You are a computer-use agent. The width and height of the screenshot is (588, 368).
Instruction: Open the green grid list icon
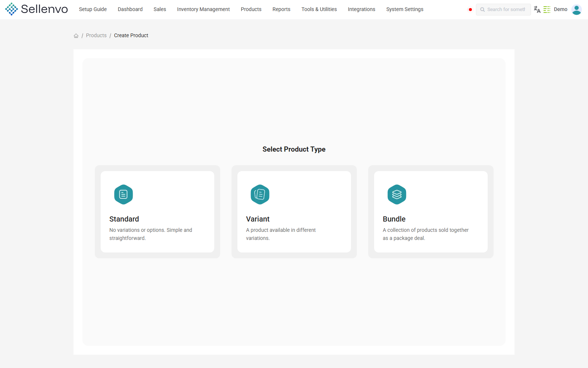click(547, 10)
